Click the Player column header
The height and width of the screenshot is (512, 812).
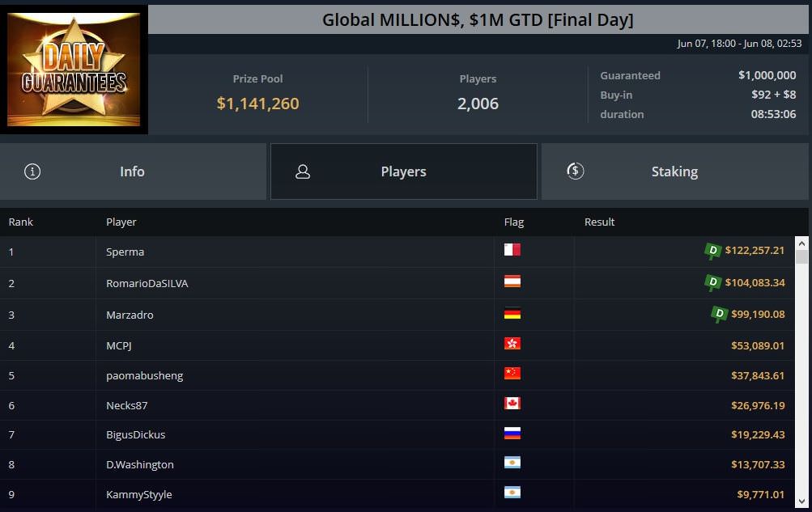pyautogui.click(x=121, y=222)
